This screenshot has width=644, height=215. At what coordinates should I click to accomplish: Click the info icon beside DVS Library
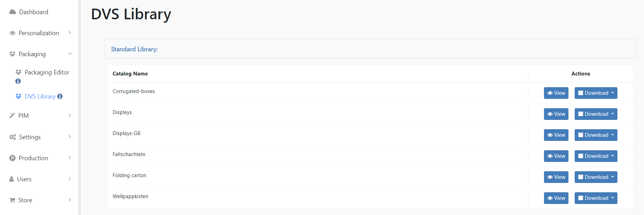click(x=60, y=96)
